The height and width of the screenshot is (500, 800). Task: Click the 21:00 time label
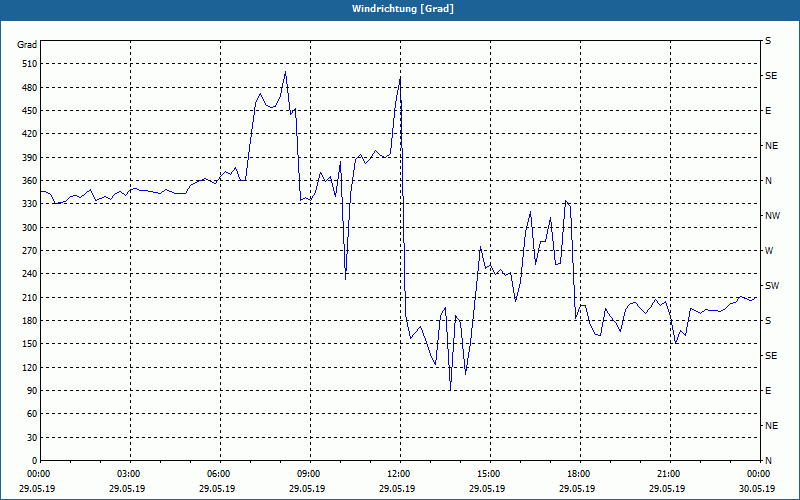(669, 474)
